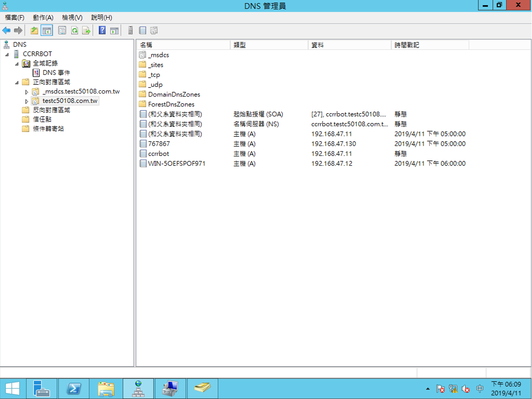The height and width of the screenshot is (399, 532).
Task: Collapse the CCRRBOT server node
Action: pyautogui.click(x=7, y=54)
